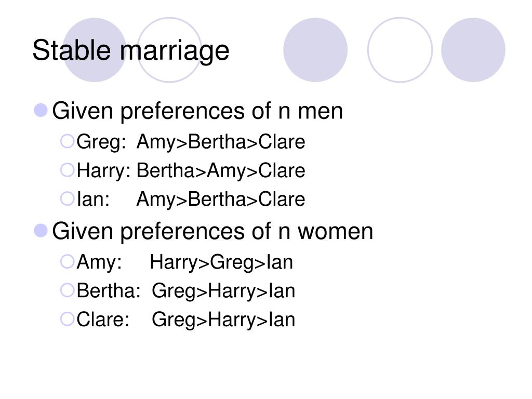Click the hollow bullet next to Greg
The image size is (532, 399).
coord(67,141)
